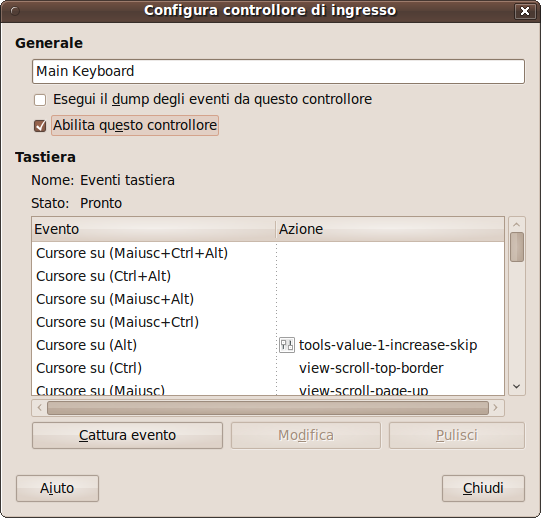Image resolution: width=541 pixels, height=518 pixels.
Task: Select the 'Cursore su (Maiusc+Ctrl+Alt)' row
Action: click(268, 253)
